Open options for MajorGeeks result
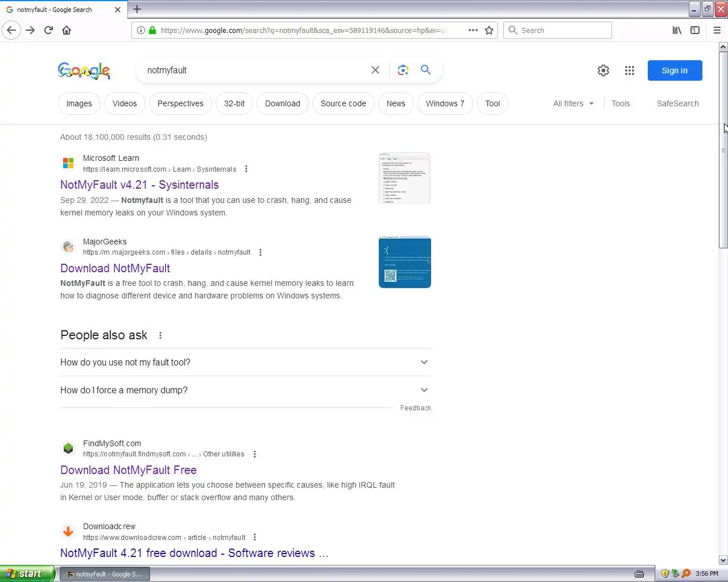 tap(260, 252)
